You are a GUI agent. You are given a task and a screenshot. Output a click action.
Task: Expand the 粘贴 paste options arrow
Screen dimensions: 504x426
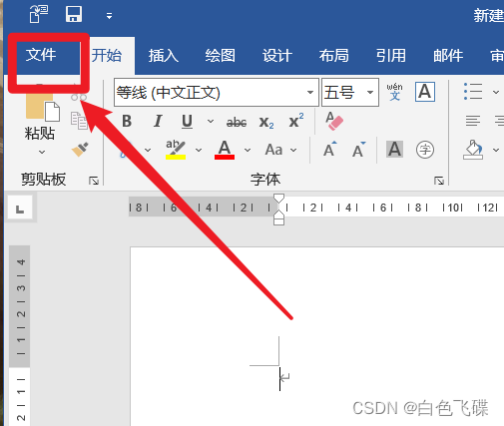point(42,152)
